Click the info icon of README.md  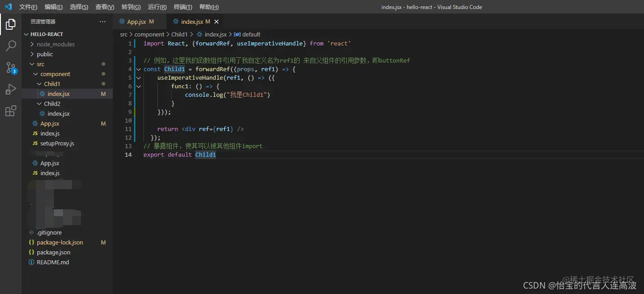[x=31, y=262]
